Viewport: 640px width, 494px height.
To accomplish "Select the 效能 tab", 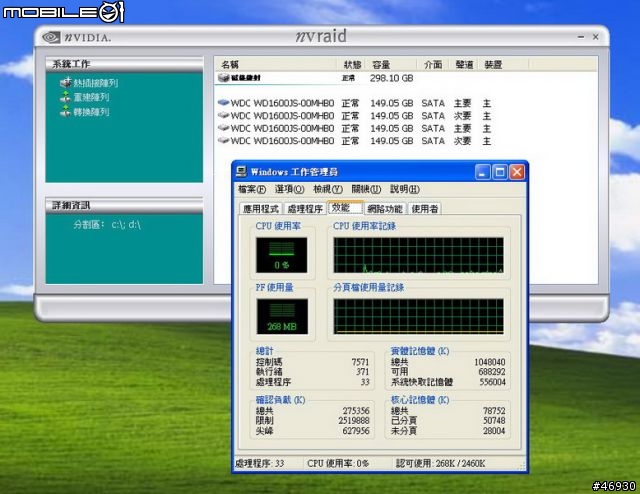I will [345, 207].
